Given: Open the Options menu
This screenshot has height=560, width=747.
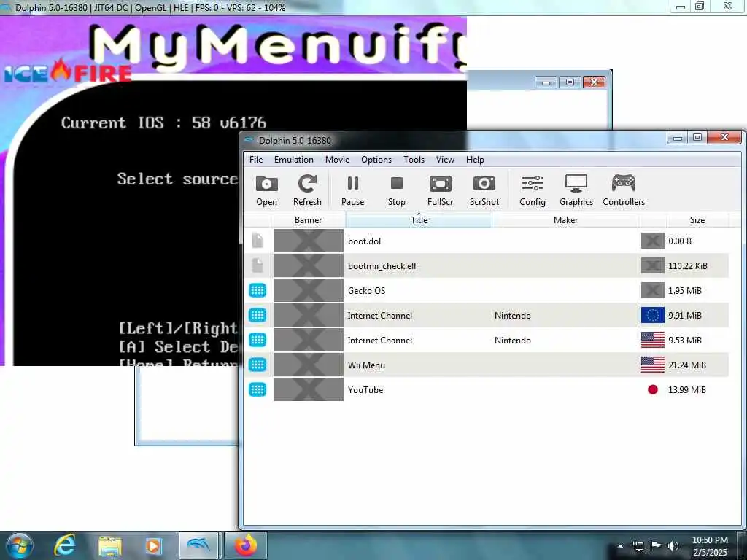Looking at the screenshot, I should point(376,160).
